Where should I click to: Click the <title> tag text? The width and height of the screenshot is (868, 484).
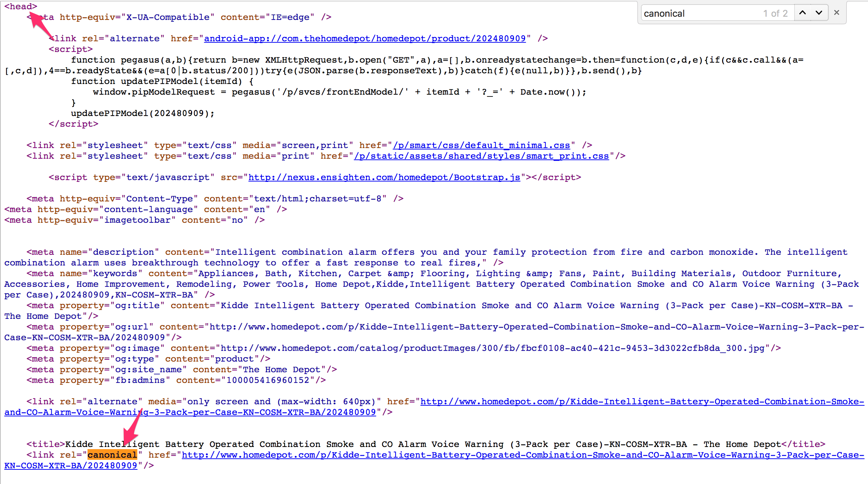point(46,444)
